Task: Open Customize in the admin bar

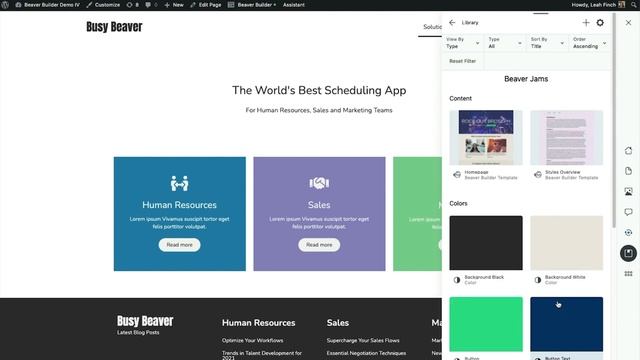Action: (103, 5)
